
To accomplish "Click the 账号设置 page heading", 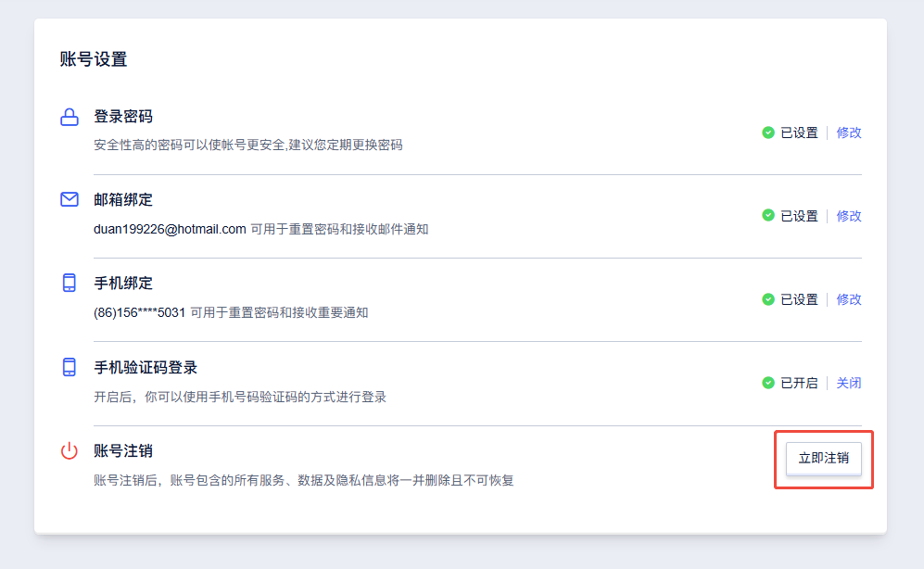I will tap(94, 59).
